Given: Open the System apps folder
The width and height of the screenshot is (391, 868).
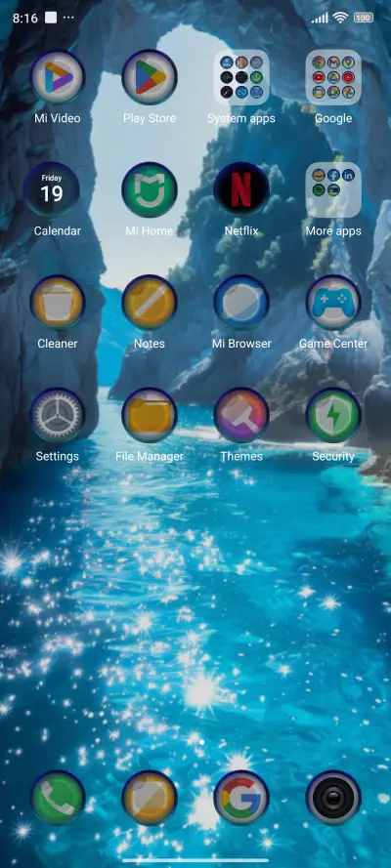Looking at the screenshot, I should click(241, 77).
